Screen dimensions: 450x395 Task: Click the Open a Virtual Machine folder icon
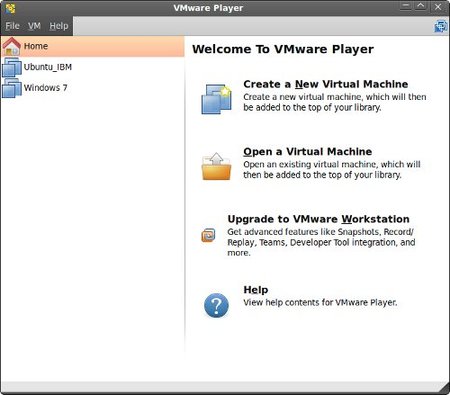click(x=216, y=166)
